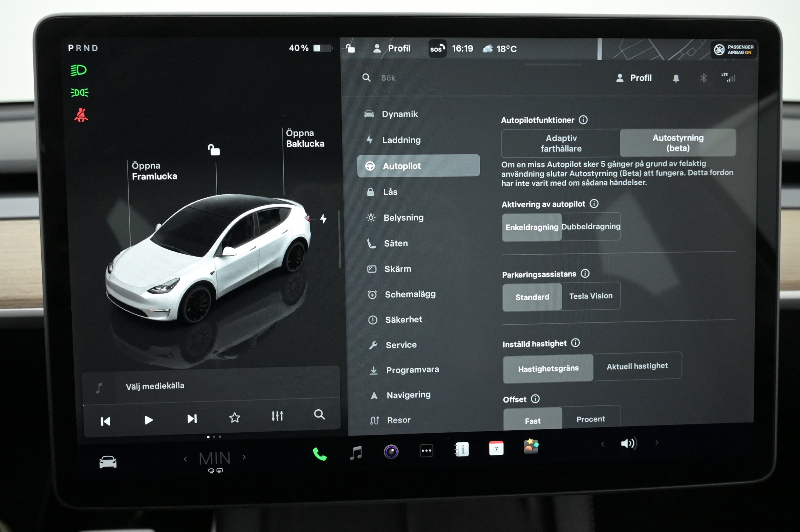Open the manual info app icon
The image size is (800, 532).
coord(462,449)
